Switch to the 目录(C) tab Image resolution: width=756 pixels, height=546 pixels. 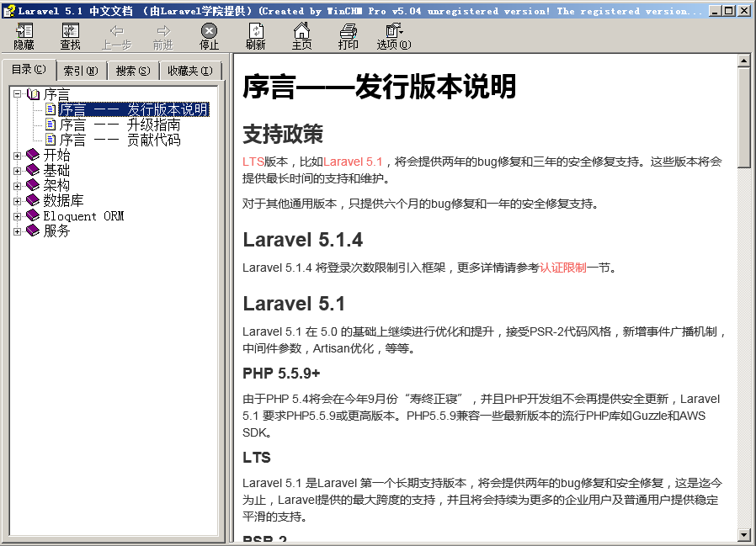(29, 69)
